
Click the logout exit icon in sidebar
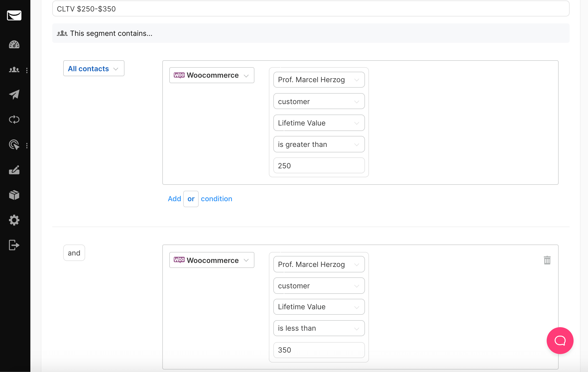14,245
